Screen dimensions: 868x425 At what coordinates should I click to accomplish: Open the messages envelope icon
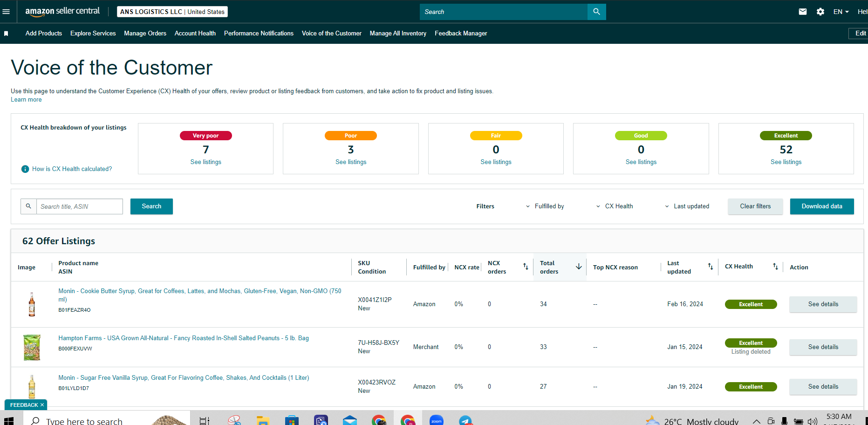point(803,12)
